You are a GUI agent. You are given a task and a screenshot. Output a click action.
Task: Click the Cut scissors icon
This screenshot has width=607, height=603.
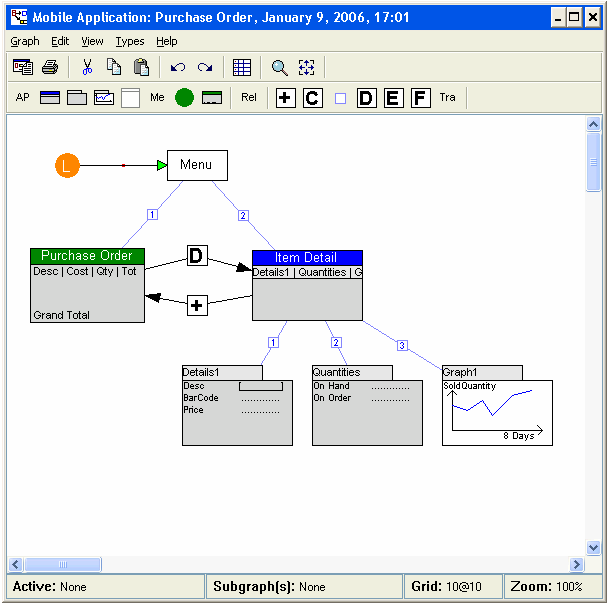(87, 67)
